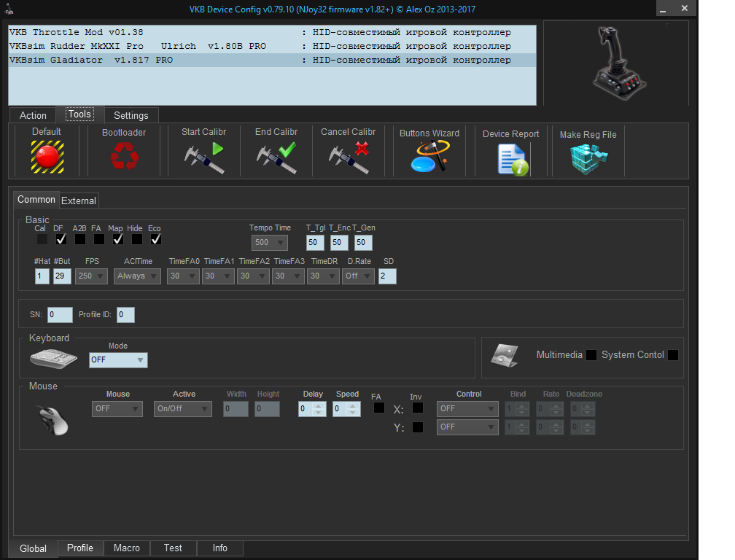Open the Mouse Active On/Off dropdown
The height and width of the screenshot is (560, 735).
coord(183,408)
